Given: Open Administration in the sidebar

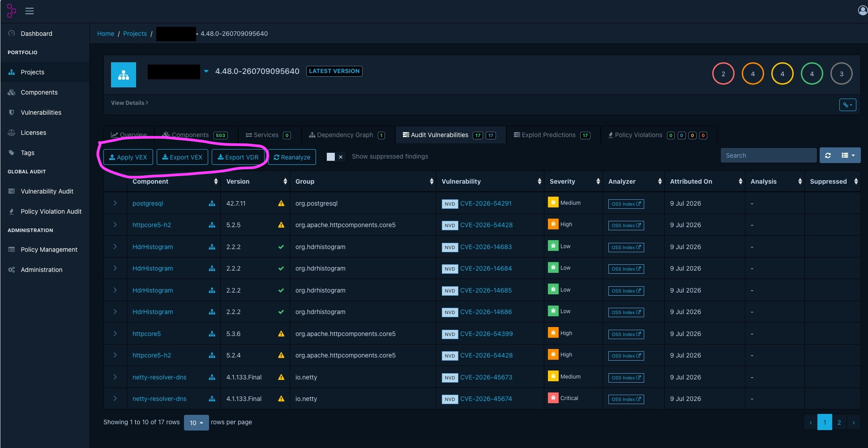Looking at the screenshot, I should pyautogui.click(x=45, y=270).
